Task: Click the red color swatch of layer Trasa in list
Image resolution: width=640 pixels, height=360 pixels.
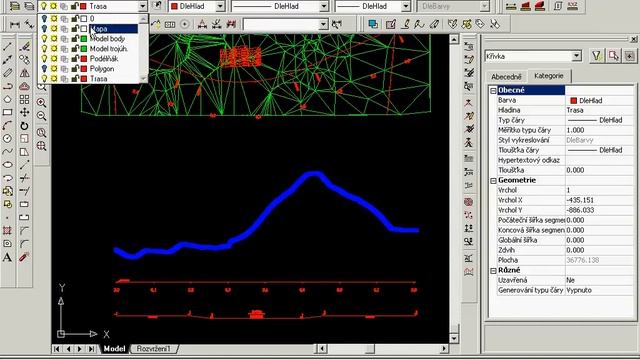Action: point(84,78)
